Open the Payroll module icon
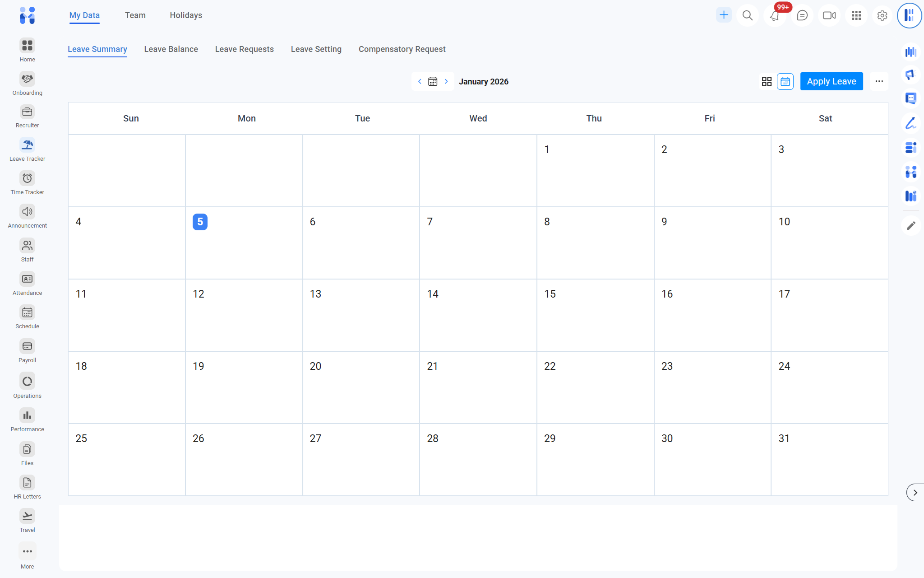The height and width of the screenshot is (578, 924). (x=27, y=346)
